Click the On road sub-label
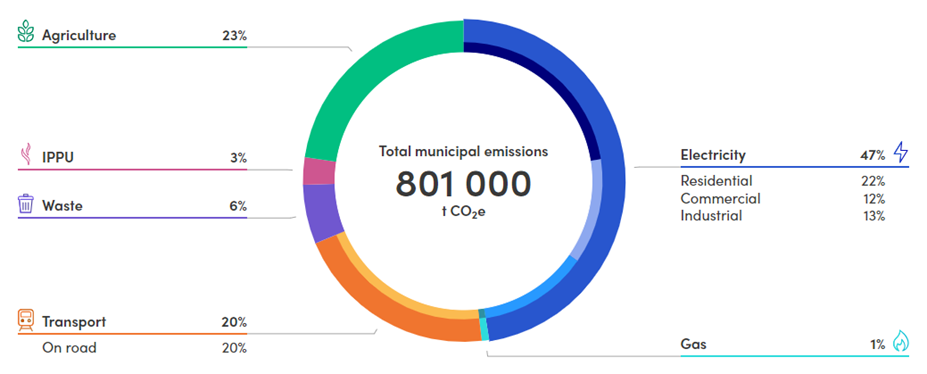This screenshot has height=374, width=927. tap(69, 348)
